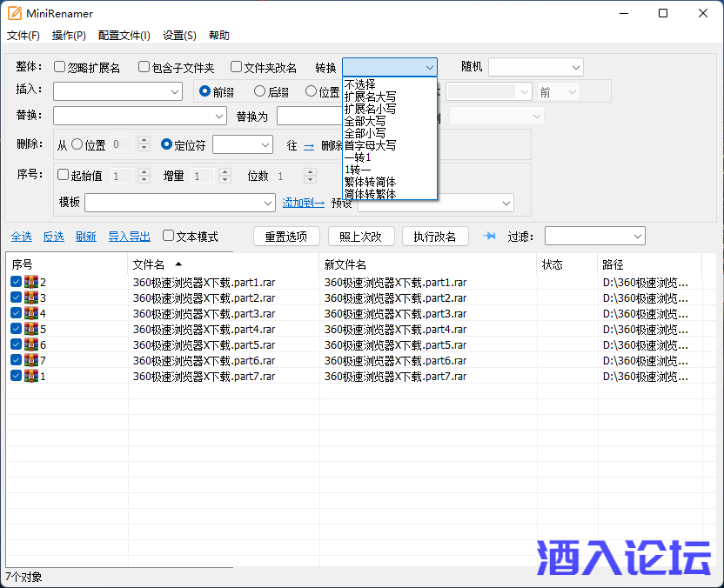Click the RAR archive icon for part4.rar
Screen dimensions: 724x588
pyautogui.click(x=31, y=329)
